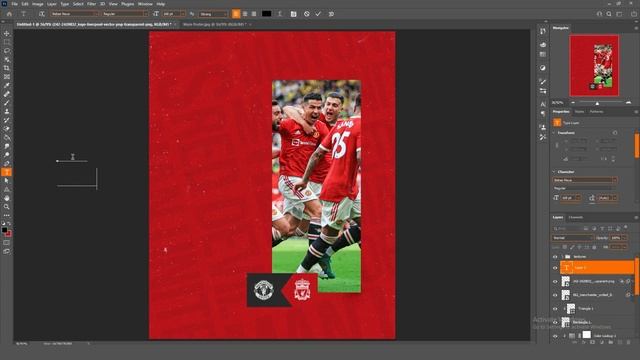Select the Horizontal Type tool
Viewport: 640px width, 360px height.
click(7, 172)
